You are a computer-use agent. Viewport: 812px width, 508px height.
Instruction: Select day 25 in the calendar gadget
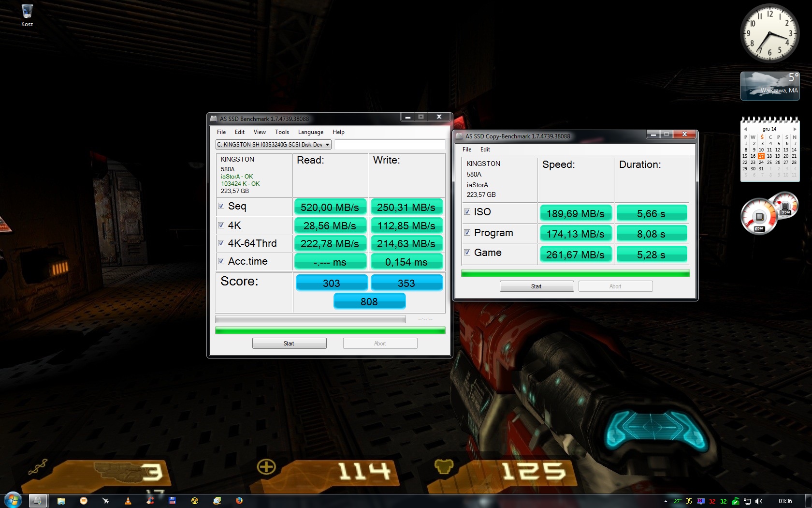[x=769, y=163]
